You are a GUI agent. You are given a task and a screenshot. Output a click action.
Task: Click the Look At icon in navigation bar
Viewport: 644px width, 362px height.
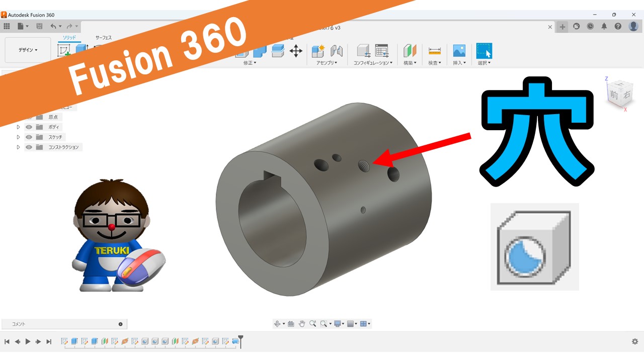(x=291, y=324)
